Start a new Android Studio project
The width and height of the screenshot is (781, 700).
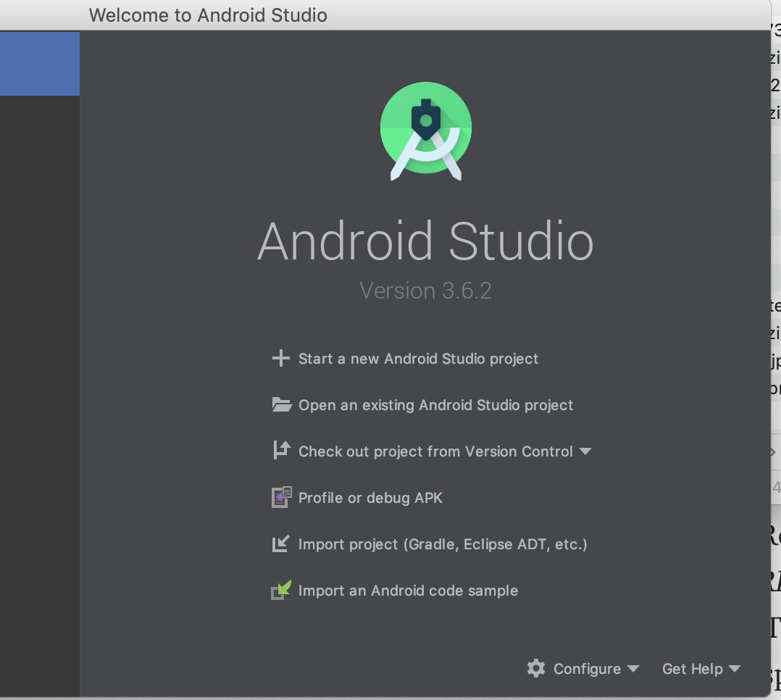pos(418,359)
